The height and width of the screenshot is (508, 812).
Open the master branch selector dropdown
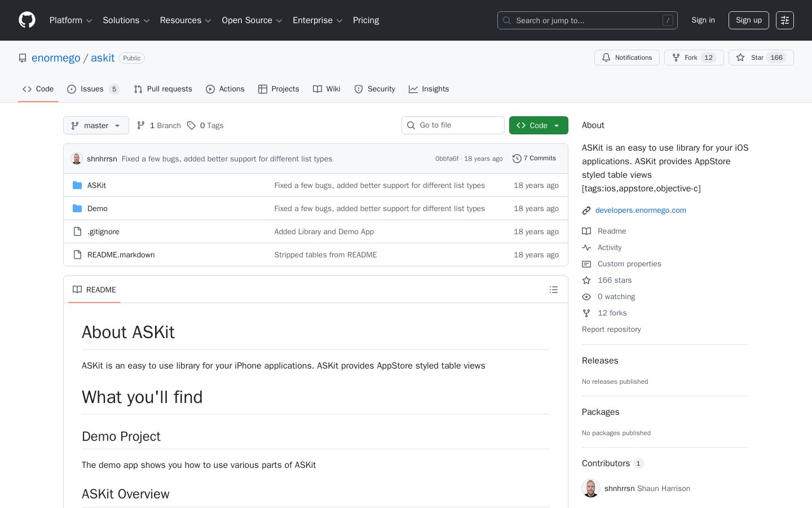(96, 125)
